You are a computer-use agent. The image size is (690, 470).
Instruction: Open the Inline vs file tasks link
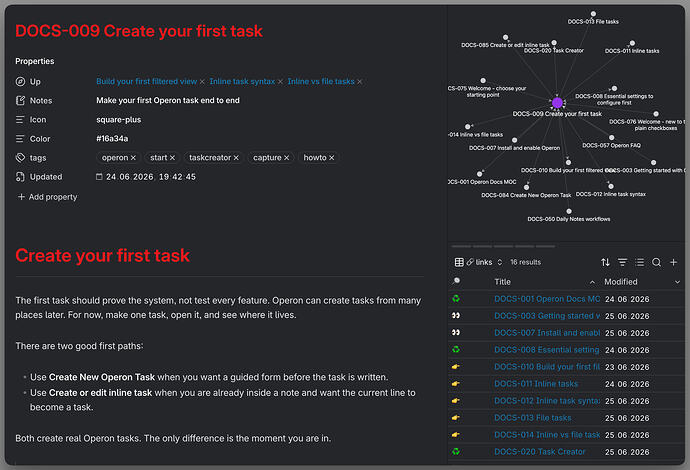(x=321, y=81)
